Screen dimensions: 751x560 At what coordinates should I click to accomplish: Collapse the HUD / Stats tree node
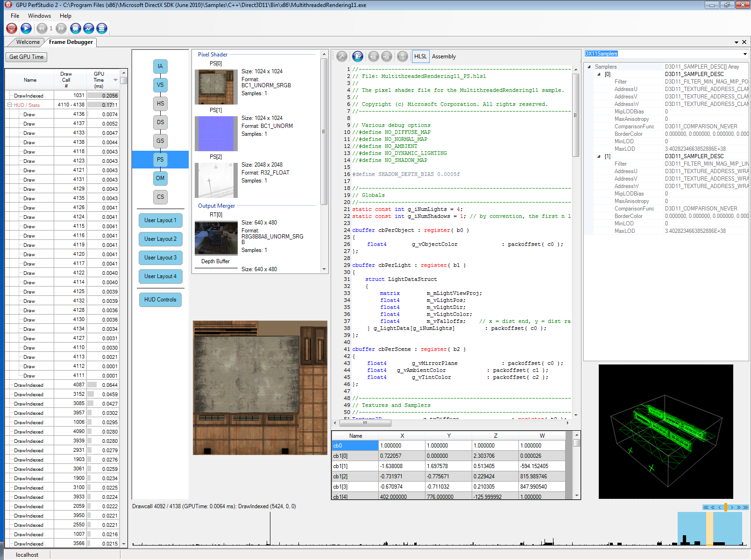click(x=9, y=105)
